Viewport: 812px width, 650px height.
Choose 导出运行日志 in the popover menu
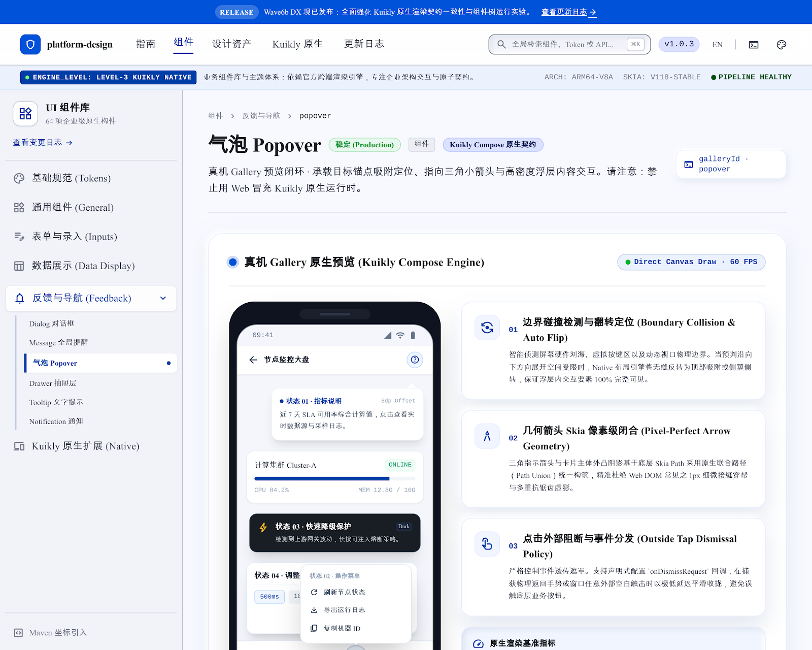355,610
